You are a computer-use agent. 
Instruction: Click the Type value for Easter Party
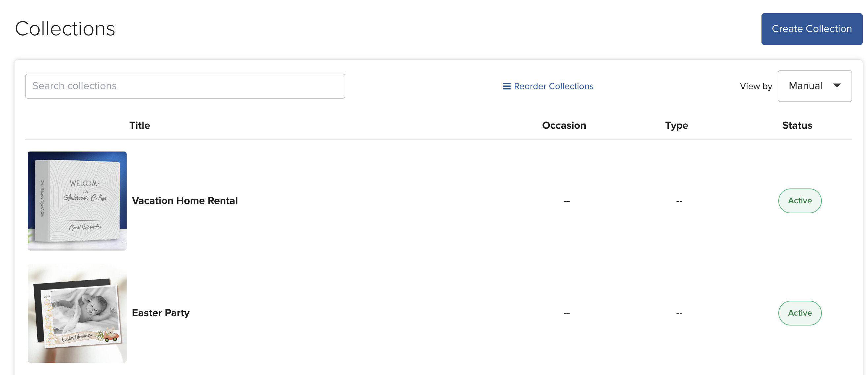tap(679, 314)
